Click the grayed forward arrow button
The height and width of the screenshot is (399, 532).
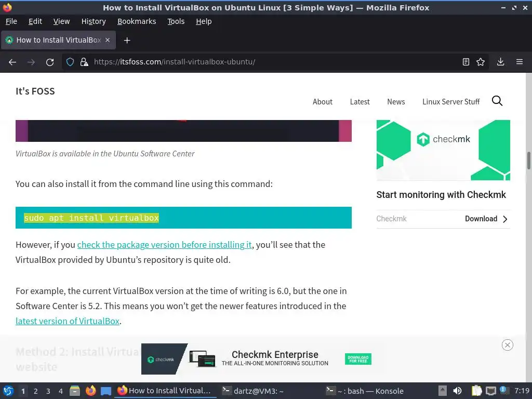(x=31, y=62)
